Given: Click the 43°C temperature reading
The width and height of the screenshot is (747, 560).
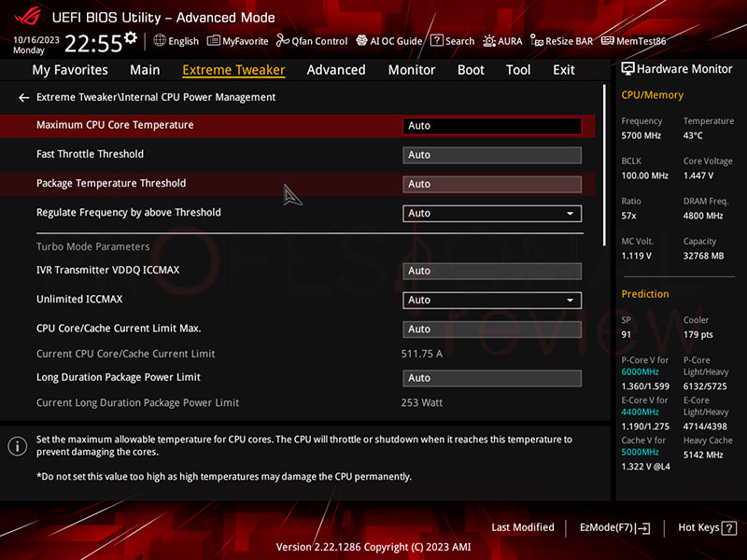Looking at the screenshot, I should click(693, 135).
